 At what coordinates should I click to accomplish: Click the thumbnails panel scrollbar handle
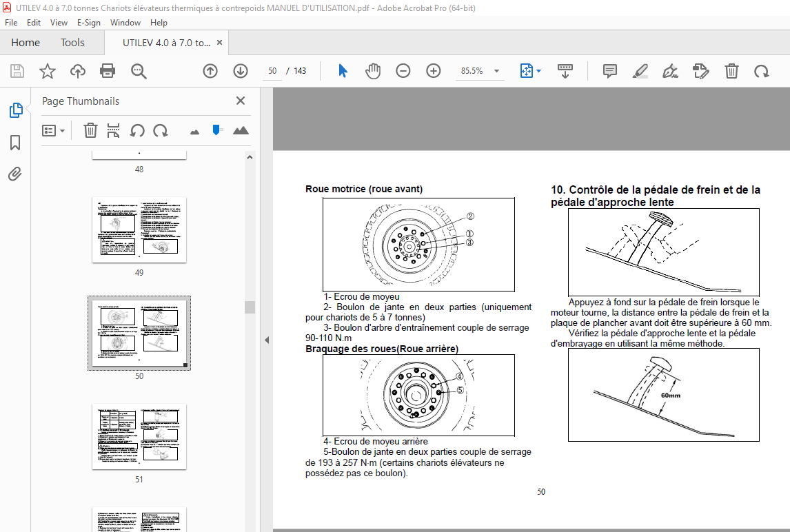pyautogui.click(x=250, y=307)
